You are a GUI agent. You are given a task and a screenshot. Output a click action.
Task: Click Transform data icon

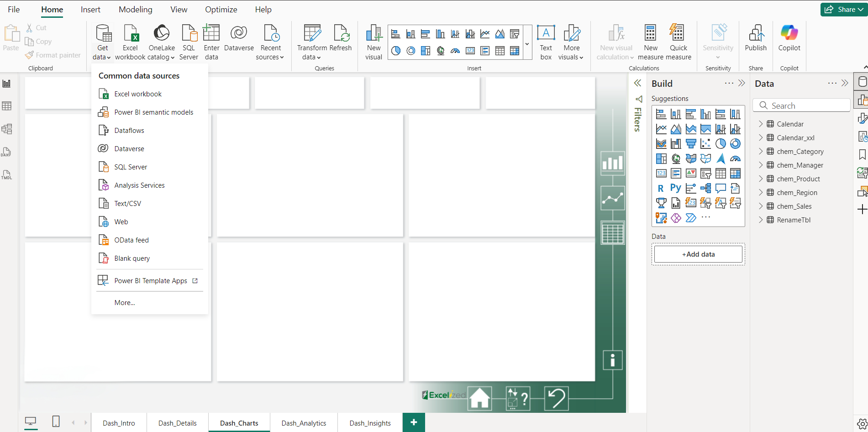(x=312, y=33)
